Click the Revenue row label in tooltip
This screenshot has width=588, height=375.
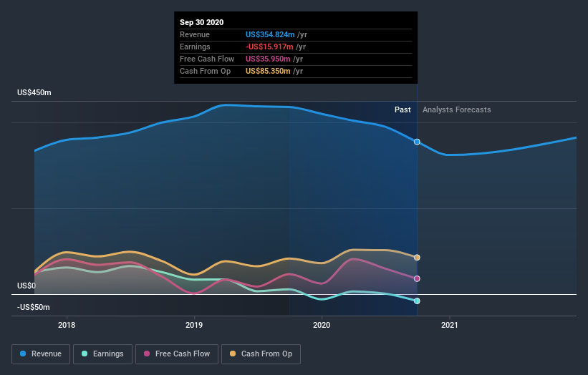tap(195, 34)
